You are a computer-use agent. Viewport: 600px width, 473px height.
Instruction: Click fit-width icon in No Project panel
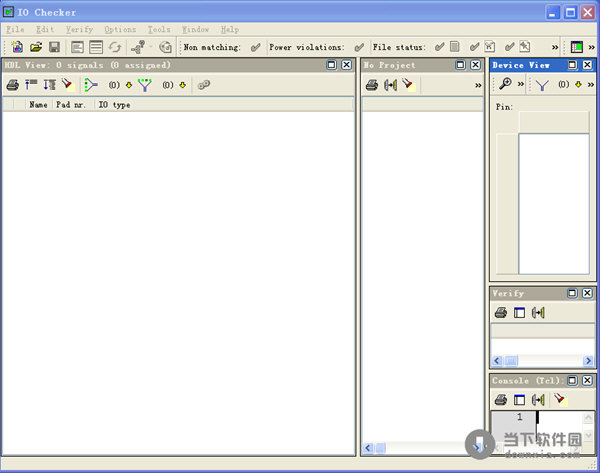[390, 85]
